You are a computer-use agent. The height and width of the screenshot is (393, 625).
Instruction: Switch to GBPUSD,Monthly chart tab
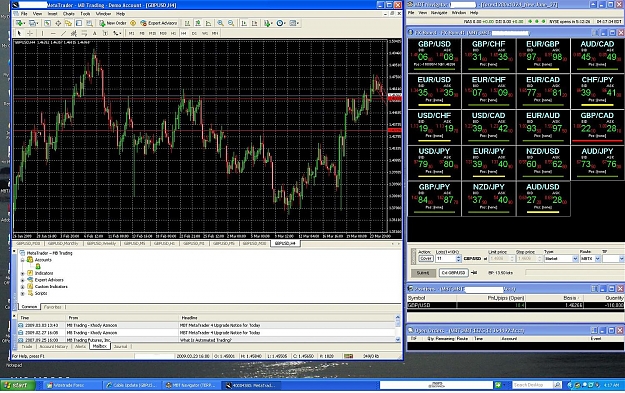63,243
